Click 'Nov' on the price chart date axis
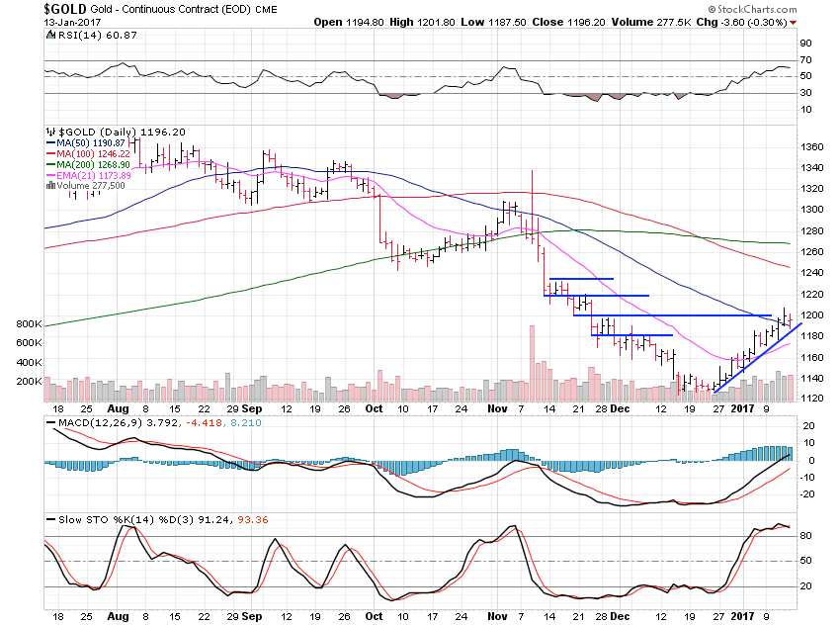840x626 pixels. click(x=497, y=408)
